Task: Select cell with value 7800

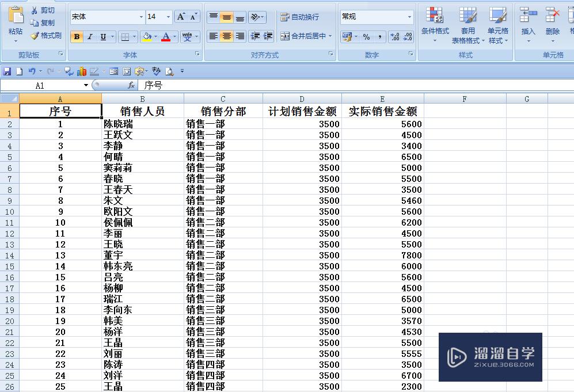Action: pos(382,255)
